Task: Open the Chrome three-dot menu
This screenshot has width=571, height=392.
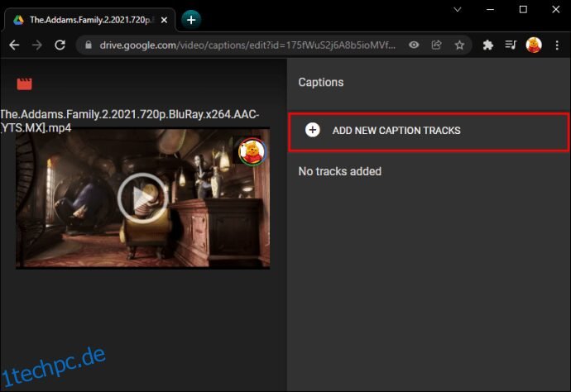Action: coord(557,45)
